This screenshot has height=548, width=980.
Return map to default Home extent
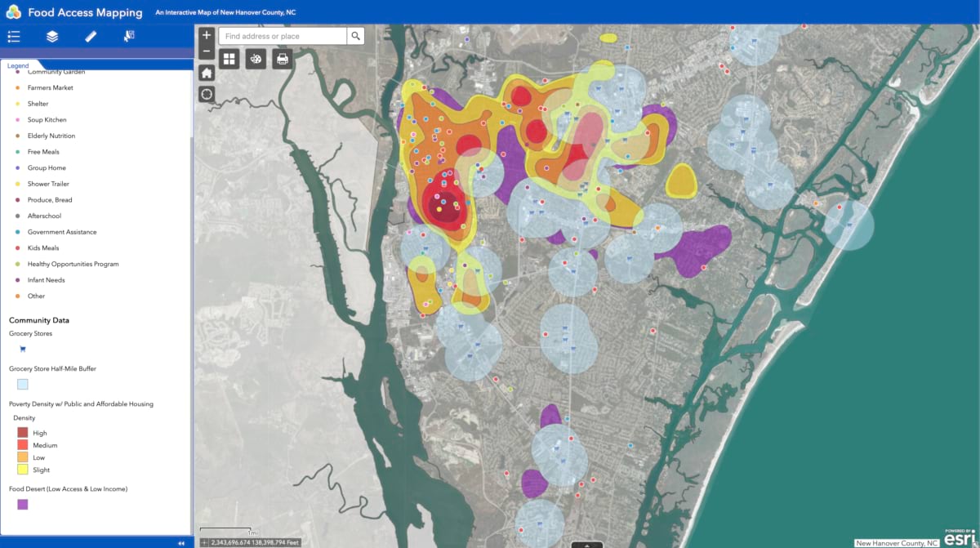coord(207,73)
